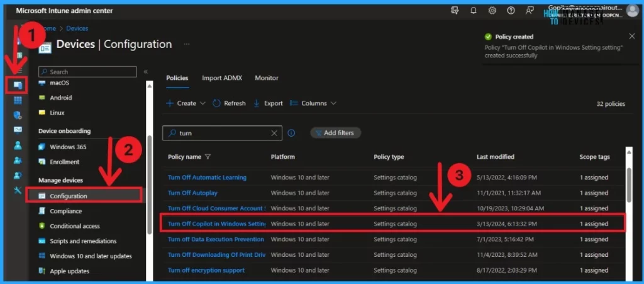Collapse the side menu with double chevron
Viewport: 644px width, 284px height.
click(145, 72)
